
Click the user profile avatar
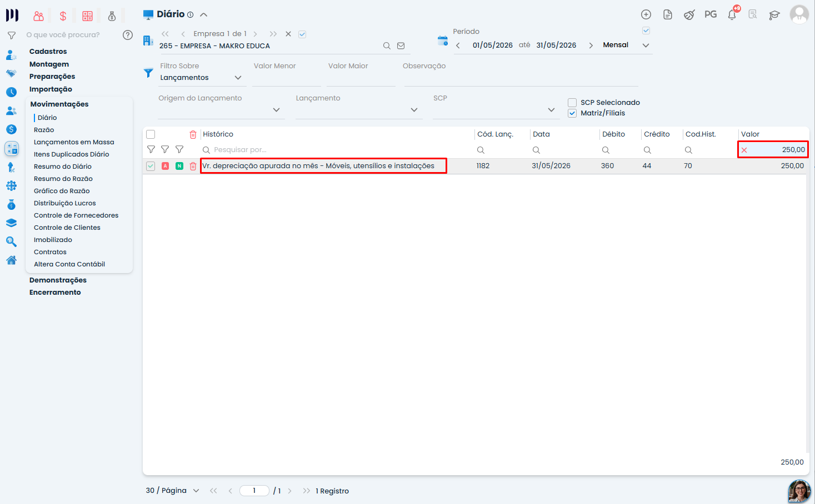[x=799, y=14]
